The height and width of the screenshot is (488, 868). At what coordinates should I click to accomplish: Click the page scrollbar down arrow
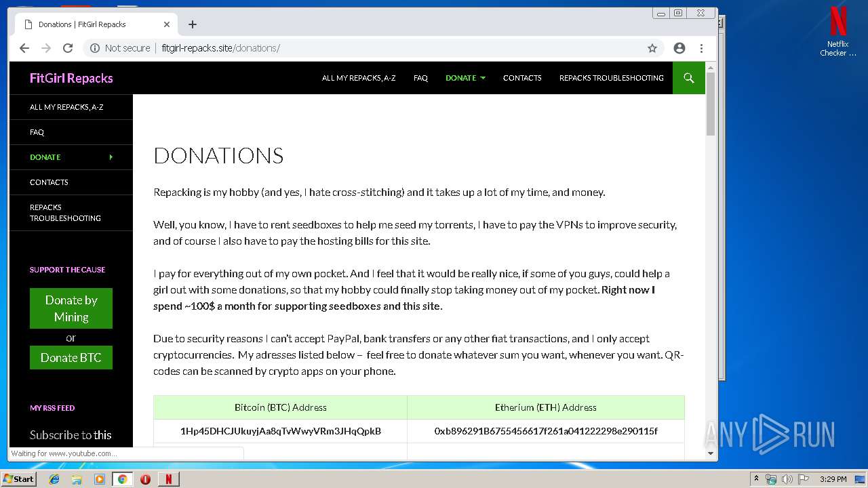point(711,453)
